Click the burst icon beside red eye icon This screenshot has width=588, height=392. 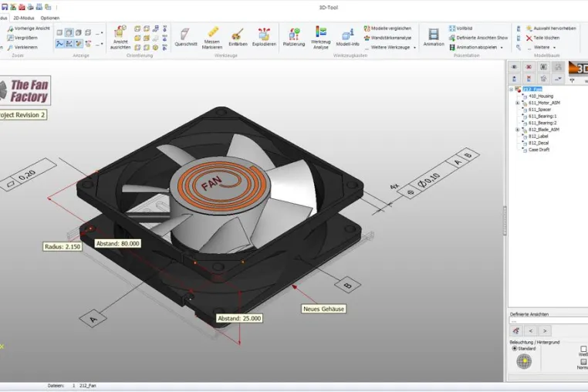(543, 67)
